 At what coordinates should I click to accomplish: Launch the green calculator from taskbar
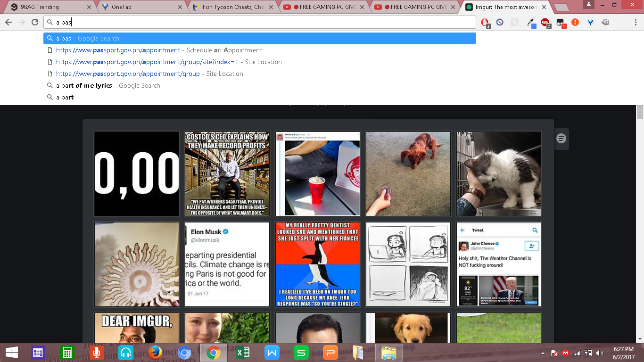click(x=66, y=353)
